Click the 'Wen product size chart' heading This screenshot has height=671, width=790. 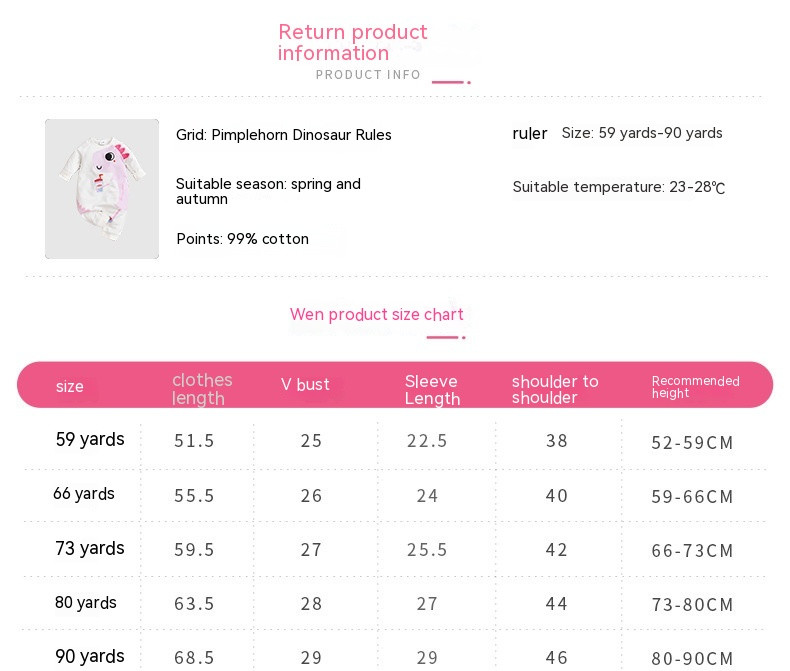(376, 315)
